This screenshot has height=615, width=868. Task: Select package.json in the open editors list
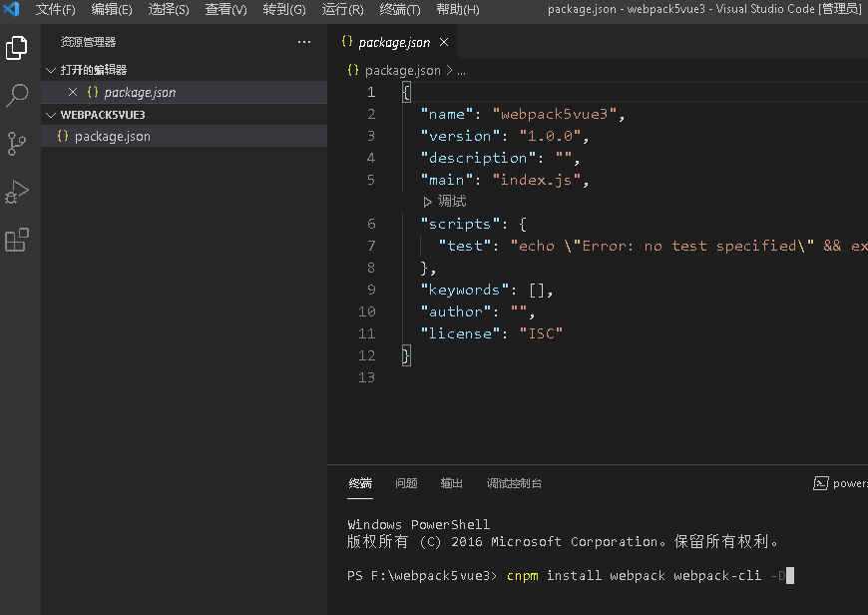(x=184, y=92)
